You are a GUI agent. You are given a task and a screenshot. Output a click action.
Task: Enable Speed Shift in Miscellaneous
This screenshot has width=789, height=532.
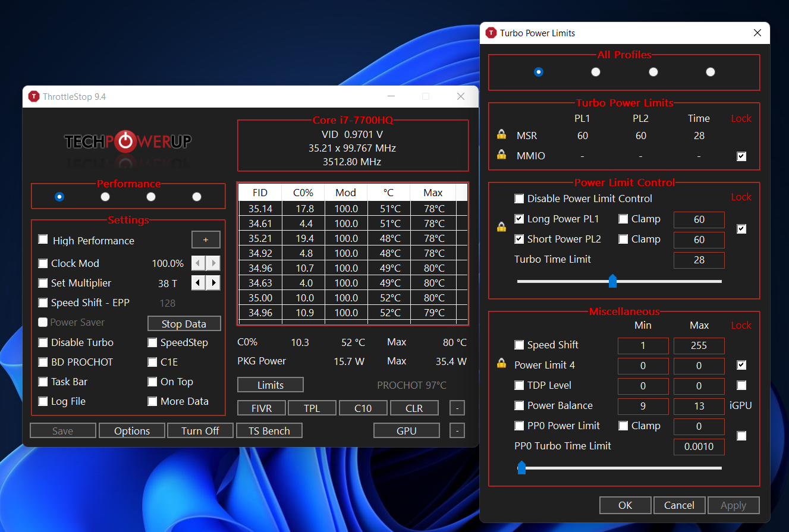[519, 345]
